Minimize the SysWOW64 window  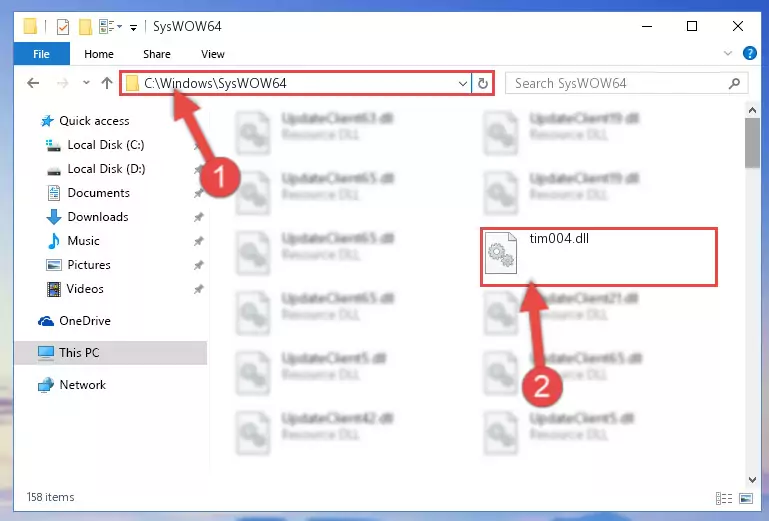pyautogui.click(x=647, y=26)
